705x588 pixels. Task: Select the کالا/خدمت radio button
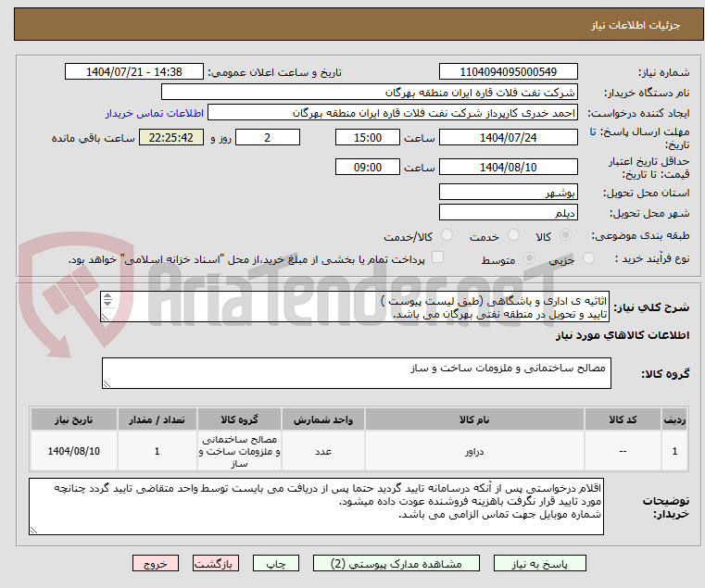pos(447,235)
